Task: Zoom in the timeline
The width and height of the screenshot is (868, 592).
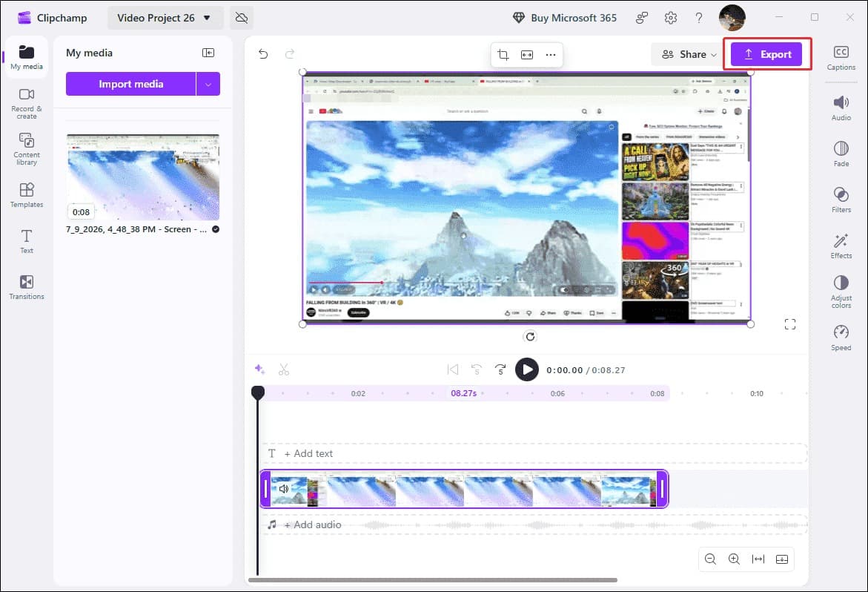Action: (734, 559)
